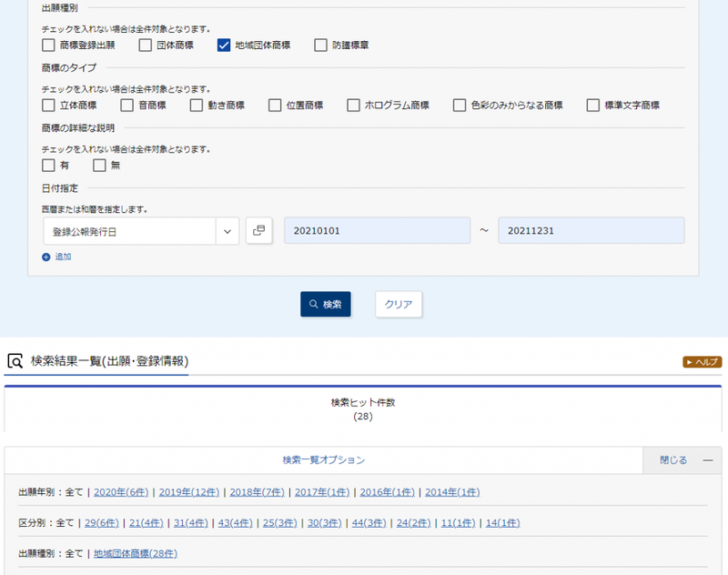Filter by class 11(1件)
This screenshot has width=728, height=575.
pyautogui.click(x=459, y=522)
